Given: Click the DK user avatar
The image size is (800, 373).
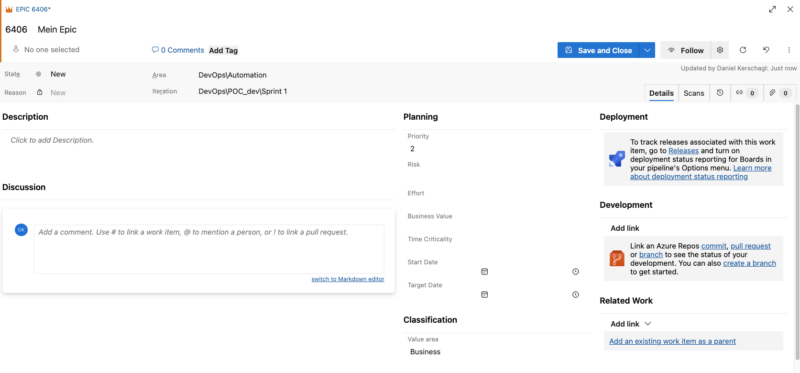Looking at the screenshot, I should (21, 230).
